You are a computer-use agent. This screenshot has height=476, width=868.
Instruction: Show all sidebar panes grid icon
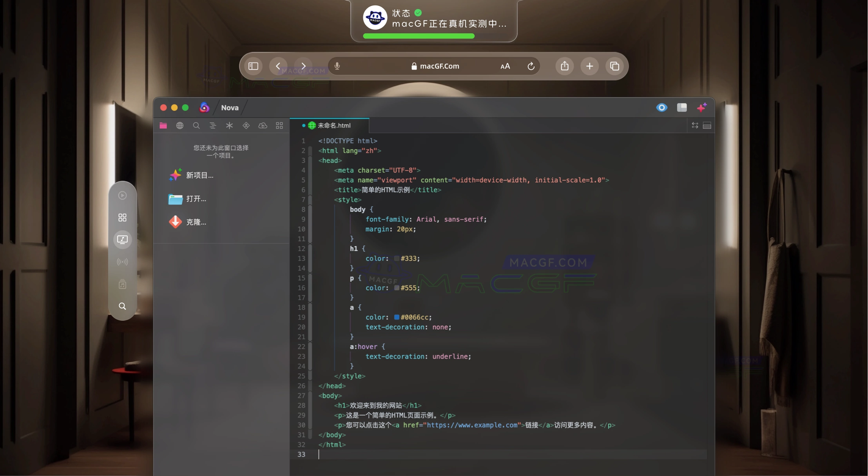click(279, 125)
